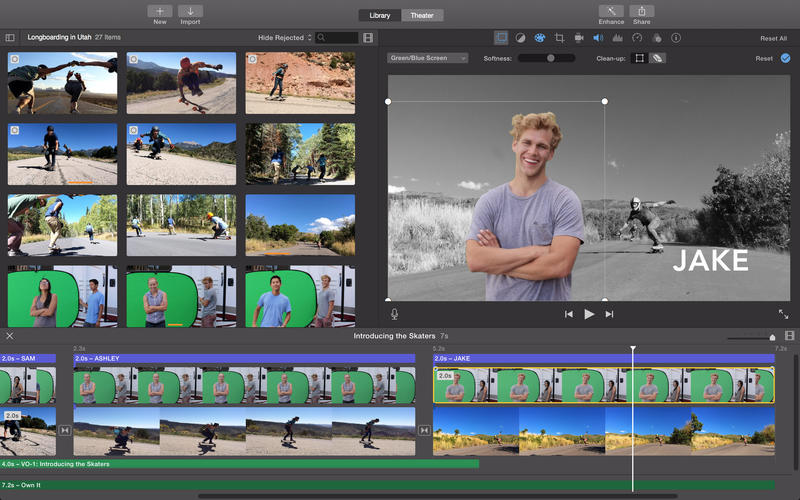This screenshot has width=800, height=500.
Task: Open the Hide Rejected filter dropdown
Action: pos(285,38)
